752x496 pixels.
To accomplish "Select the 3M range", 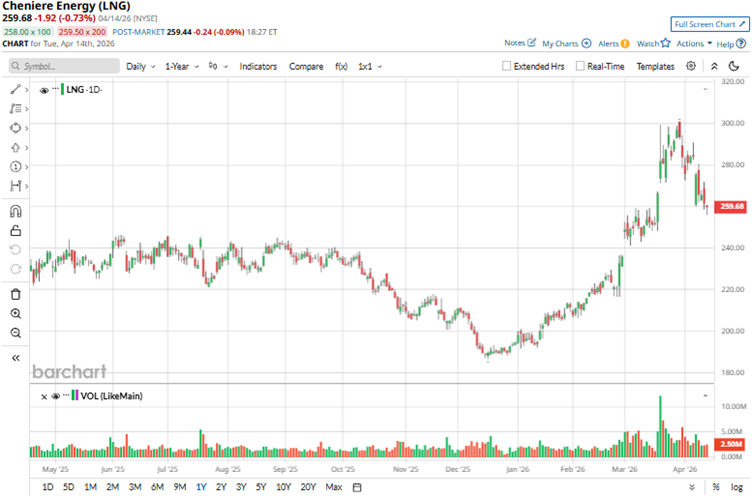I will click(135, 487).
